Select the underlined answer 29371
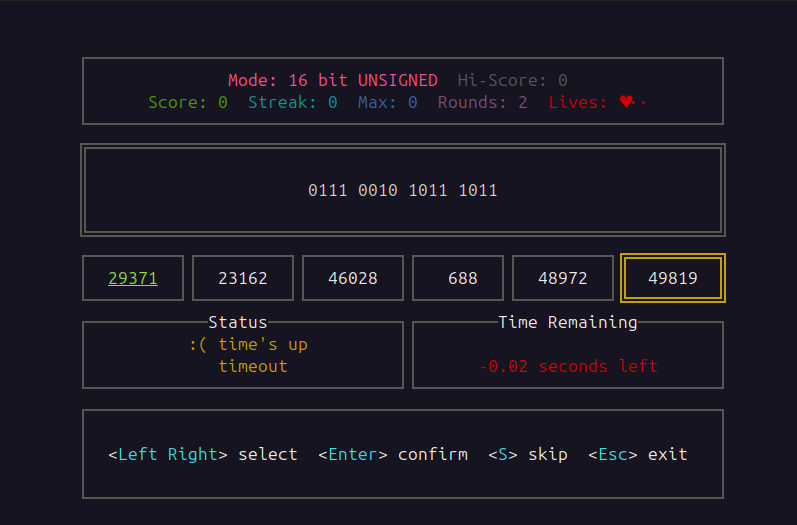 click(x=133, y=278)
